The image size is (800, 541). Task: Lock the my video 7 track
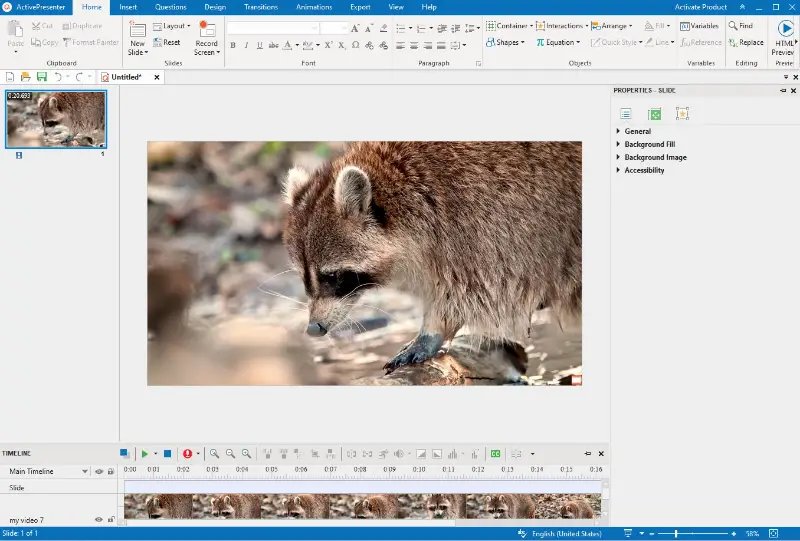(111, 520)
